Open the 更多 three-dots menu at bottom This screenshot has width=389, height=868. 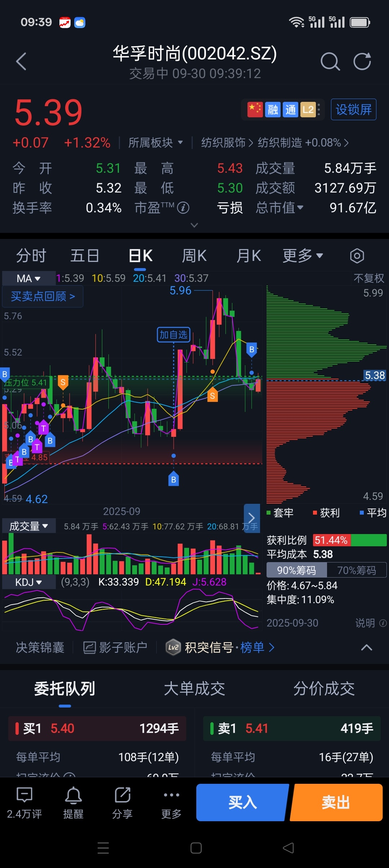(x=171, y=795)
